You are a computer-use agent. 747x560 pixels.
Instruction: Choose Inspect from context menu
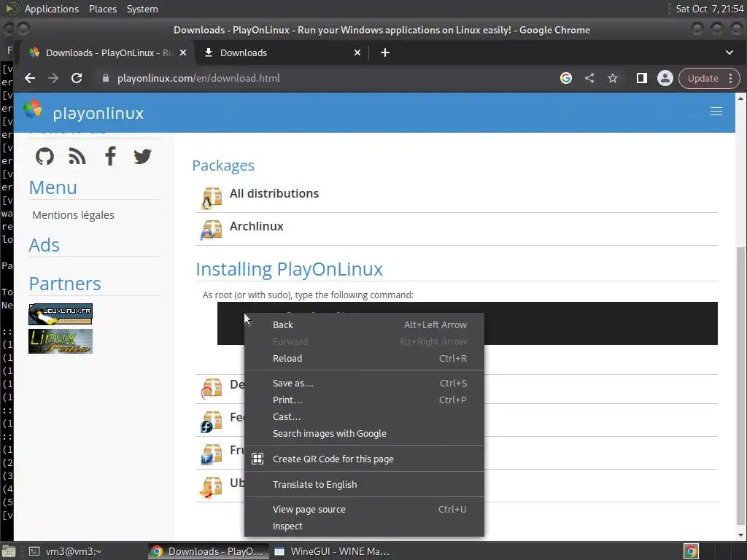pos(365,526)
